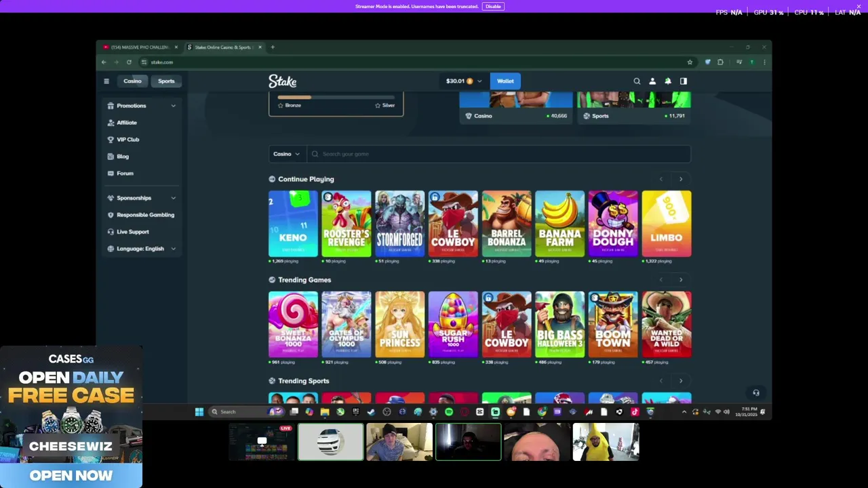868x488 pixels.
Task: Go back in Continue Playing carousel
Action: coord(661,179)
